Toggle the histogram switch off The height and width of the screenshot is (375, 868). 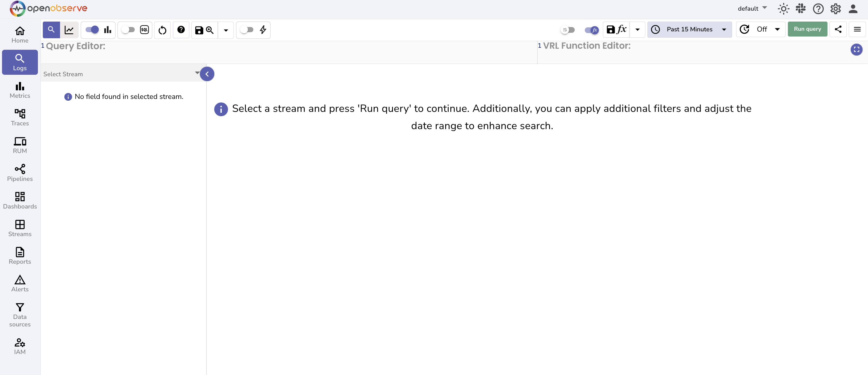click(92, 30)
